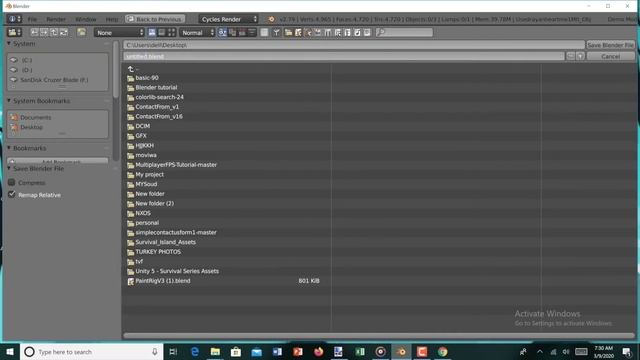Uncheck Remap Relative option
The width and height of the screenshot is (640, 360).
click(11, 195)
